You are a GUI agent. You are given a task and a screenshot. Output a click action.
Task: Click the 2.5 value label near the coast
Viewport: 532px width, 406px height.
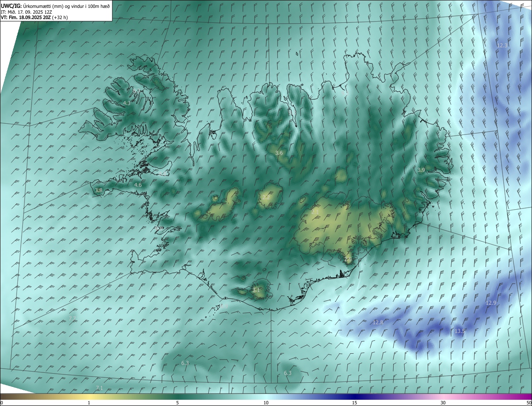click(348, 259)
